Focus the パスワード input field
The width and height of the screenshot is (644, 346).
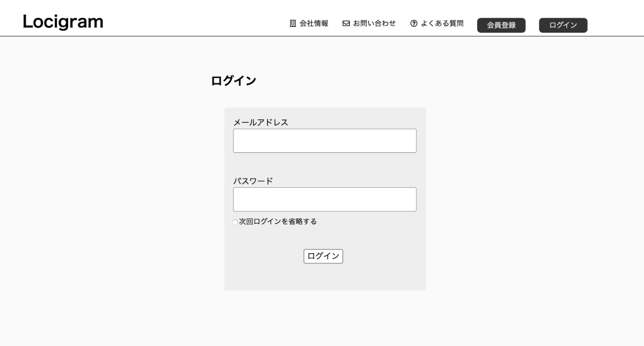[325, 200]
